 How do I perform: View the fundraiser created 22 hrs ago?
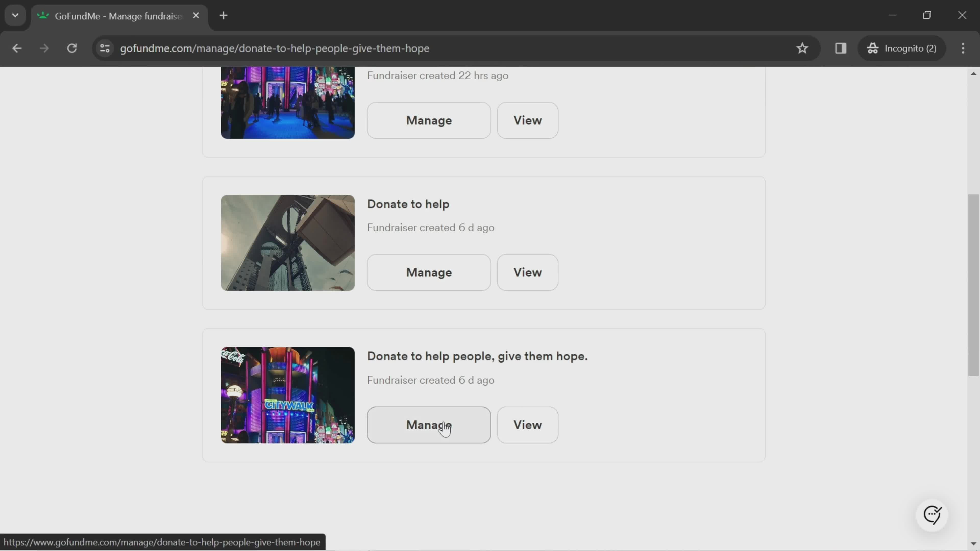(527, 120)
